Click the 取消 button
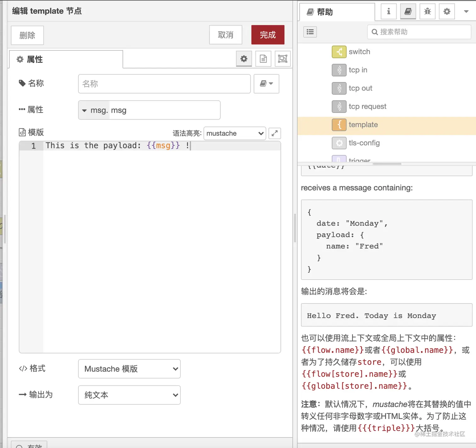 226,35
